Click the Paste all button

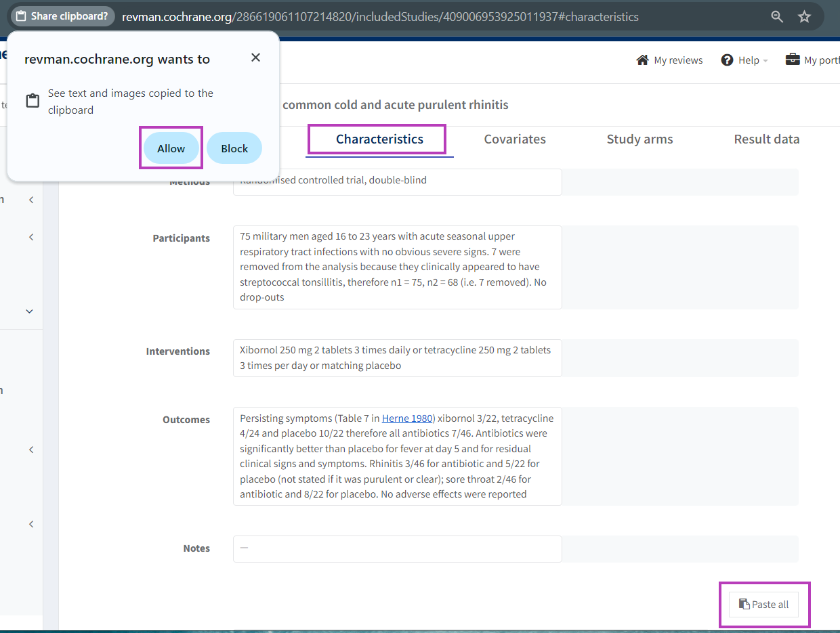(x=763, y=605)
